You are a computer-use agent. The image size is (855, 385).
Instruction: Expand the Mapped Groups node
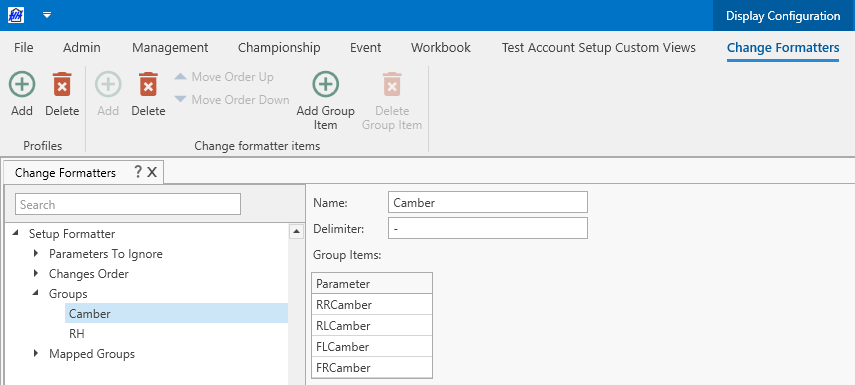pos(37,353)
